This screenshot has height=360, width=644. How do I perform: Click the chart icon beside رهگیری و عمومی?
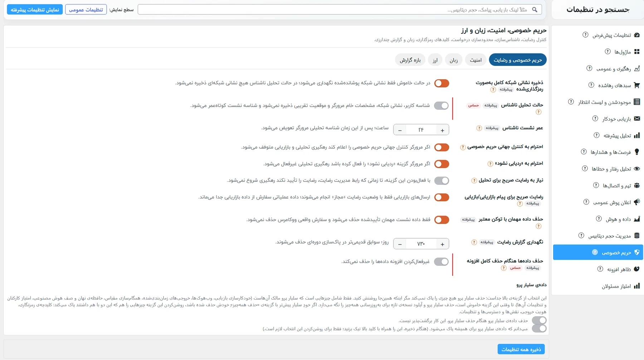click(637, 68)
